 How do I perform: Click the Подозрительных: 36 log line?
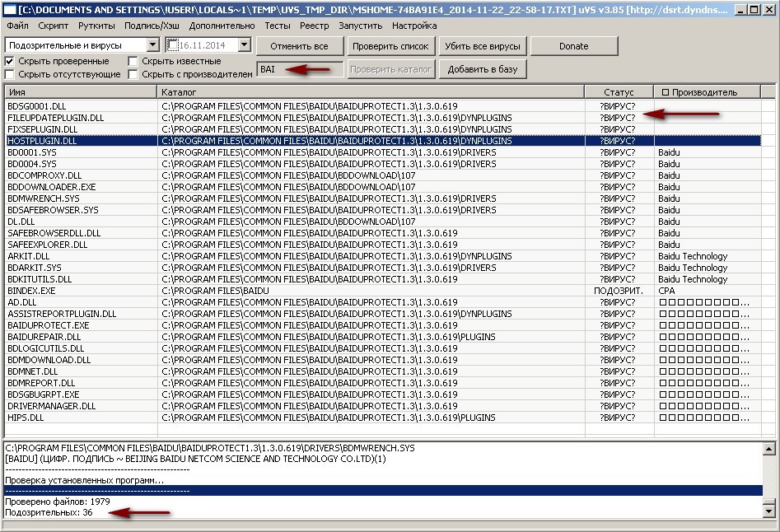pyautogui.click(x=49, y=512)
